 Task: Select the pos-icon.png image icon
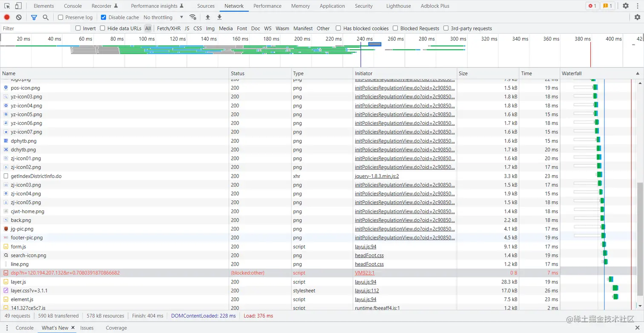point(6,88)
